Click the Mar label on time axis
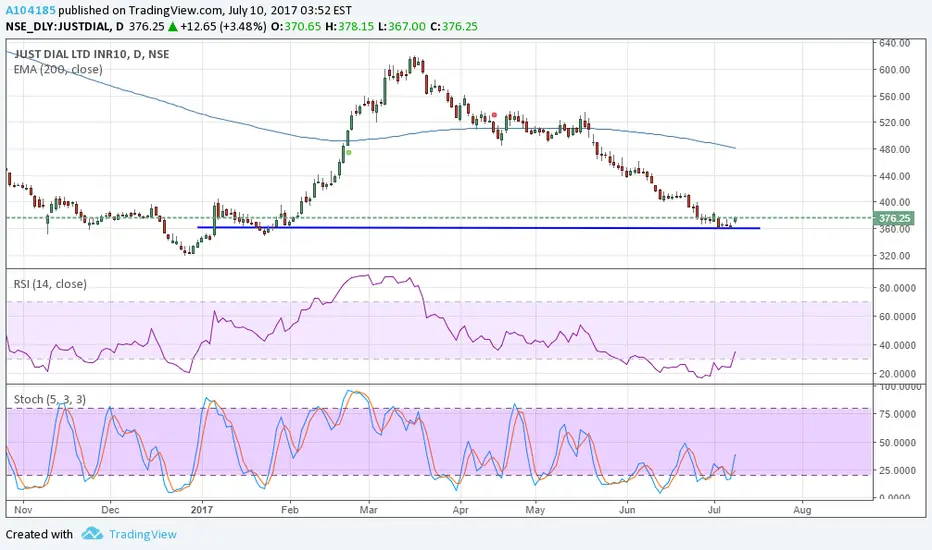The height and width of the screenshot is (550, 932). click(x=369, y=510)
